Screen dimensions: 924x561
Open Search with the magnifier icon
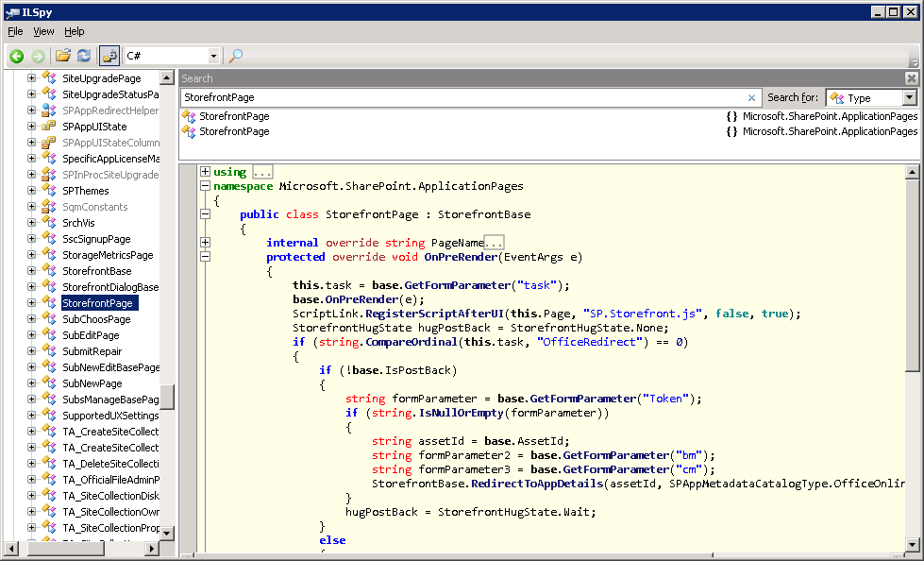click(x=236, y=56)
